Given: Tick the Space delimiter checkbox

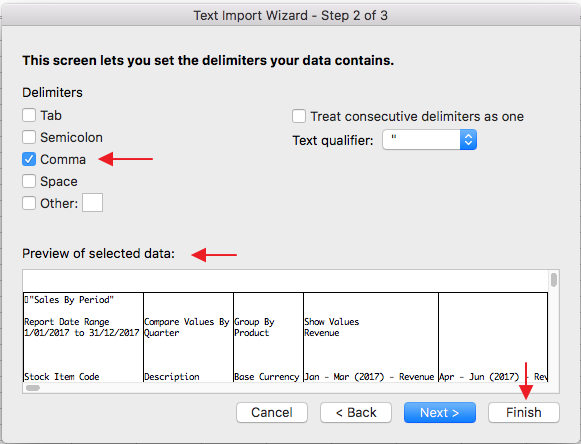Looking at the screenshot, I should (29, 181).
